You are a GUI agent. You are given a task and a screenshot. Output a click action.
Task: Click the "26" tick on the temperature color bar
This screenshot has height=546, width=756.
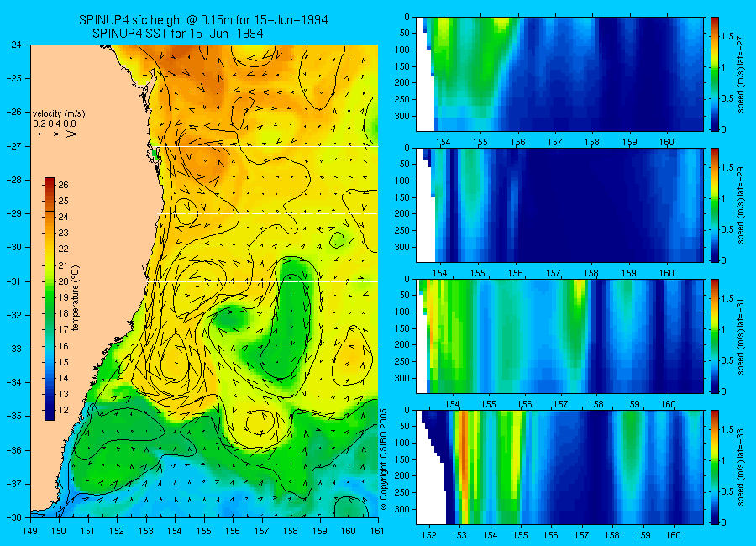click(64, 185)
